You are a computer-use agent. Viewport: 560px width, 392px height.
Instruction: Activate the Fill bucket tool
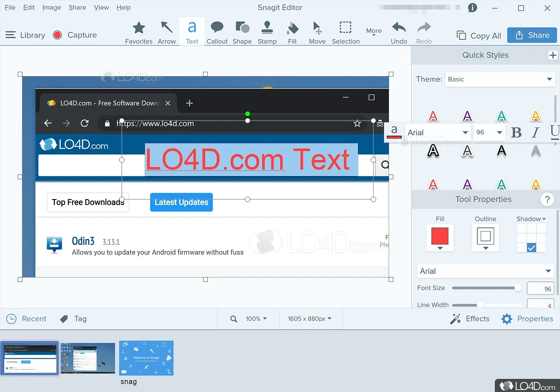coord(292,32)
